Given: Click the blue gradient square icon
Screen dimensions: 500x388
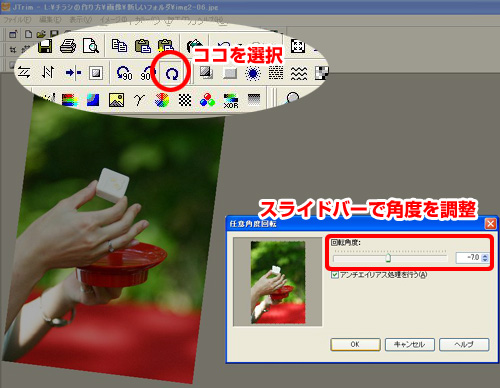Looking at the screenshot, I should tap(93, 100).
